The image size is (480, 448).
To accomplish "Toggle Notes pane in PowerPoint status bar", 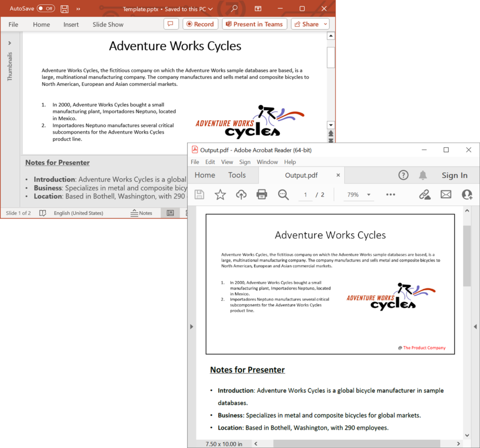I will coord(141,213).
